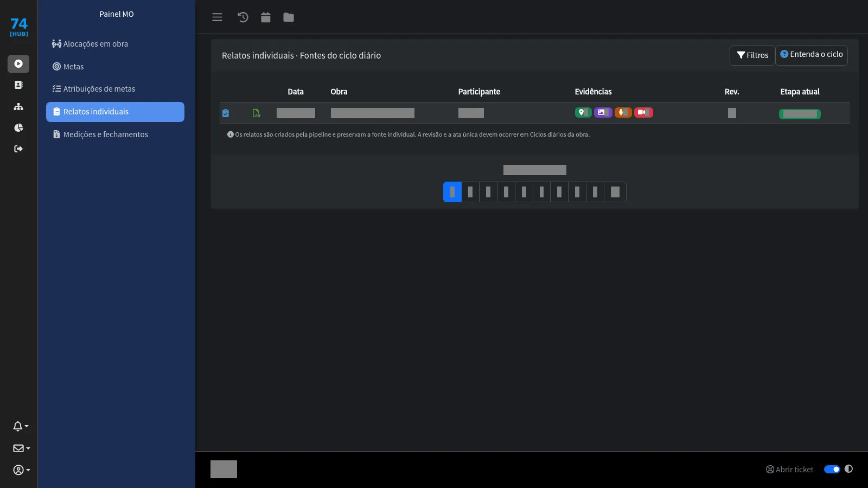Expand the notifications bell dropdown
Image resolution: width=868 pixels, height=488 pixels.
[21, 426]
